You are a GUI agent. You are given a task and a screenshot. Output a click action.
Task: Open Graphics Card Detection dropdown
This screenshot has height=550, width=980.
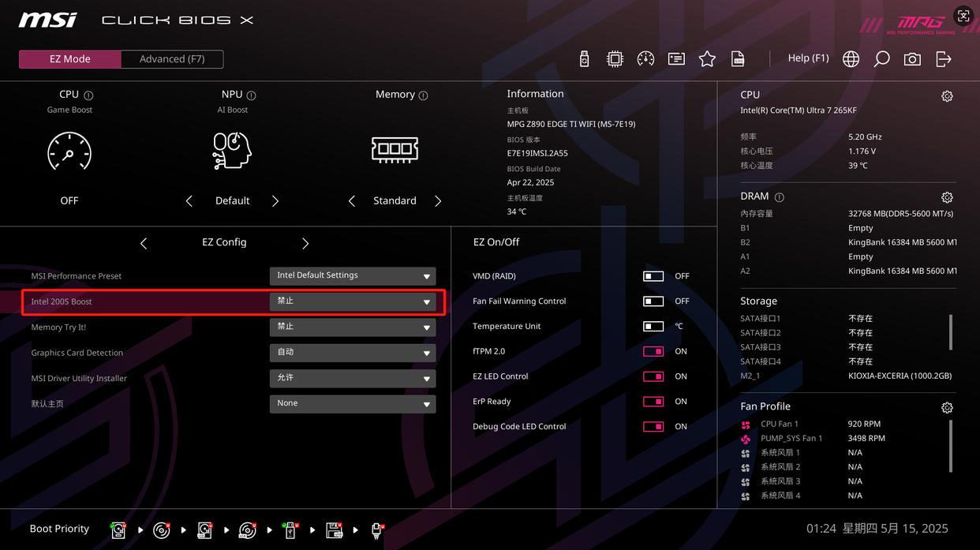click(x=353, y=353)
